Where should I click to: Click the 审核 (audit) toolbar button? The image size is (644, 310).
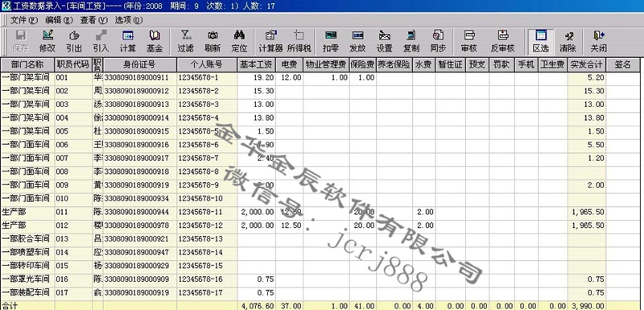469,42
